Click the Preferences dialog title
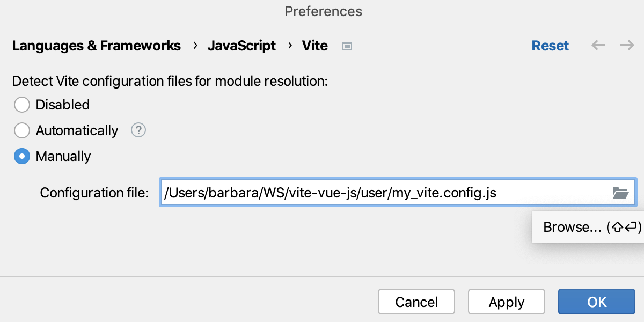Image resolution: width=644 pixels, height=322 pixels. (323, 11)
